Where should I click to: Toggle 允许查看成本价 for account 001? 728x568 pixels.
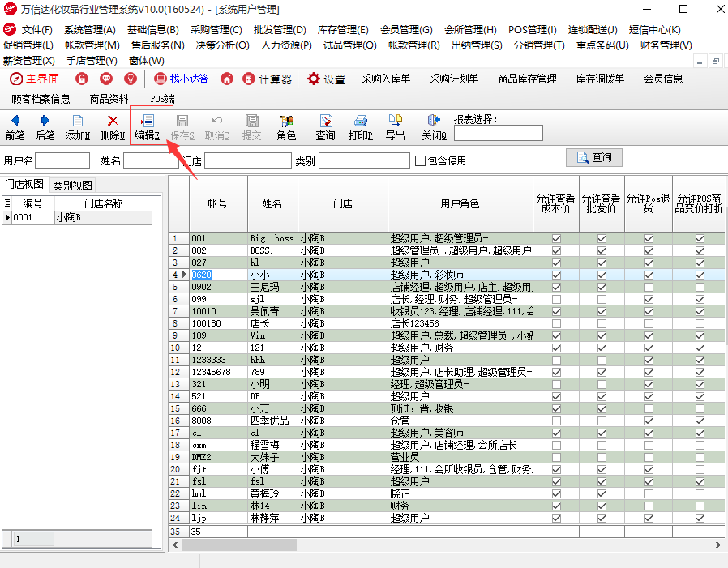(x=556, y=238)
